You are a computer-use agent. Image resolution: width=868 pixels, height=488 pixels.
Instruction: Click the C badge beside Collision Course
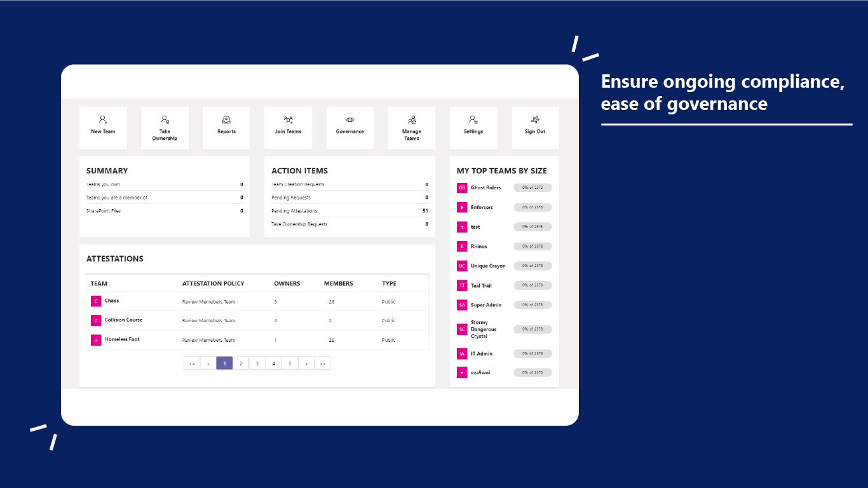[x=96, y=320]
